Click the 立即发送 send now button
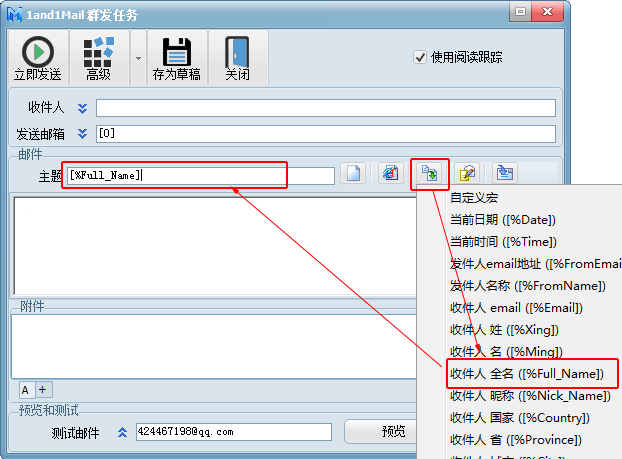 pyautogui.click(x=38, y=58)
